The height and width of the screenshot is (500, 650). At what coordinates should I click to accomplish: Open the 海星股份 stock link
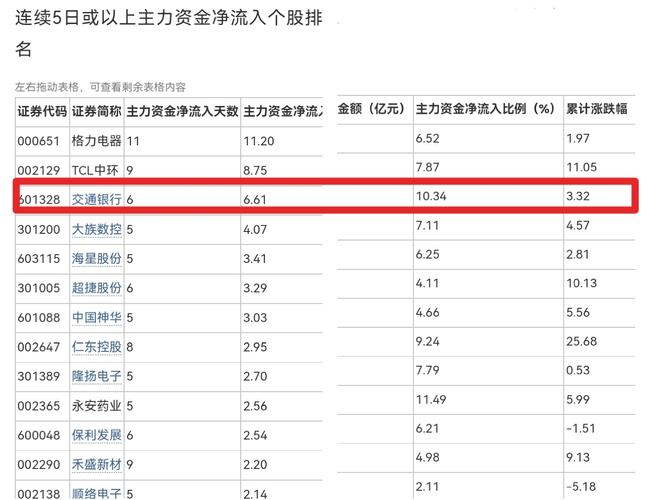pos(97,259)
